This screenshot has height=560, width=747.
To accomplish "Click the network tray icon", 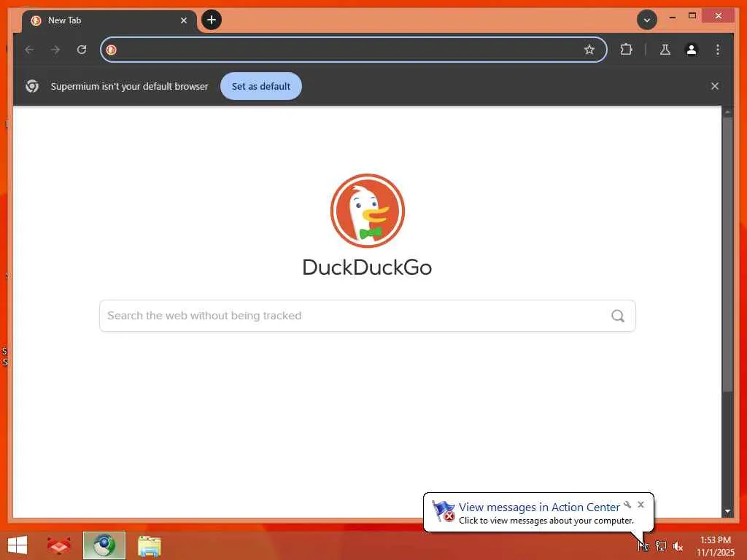I will 661,545.
